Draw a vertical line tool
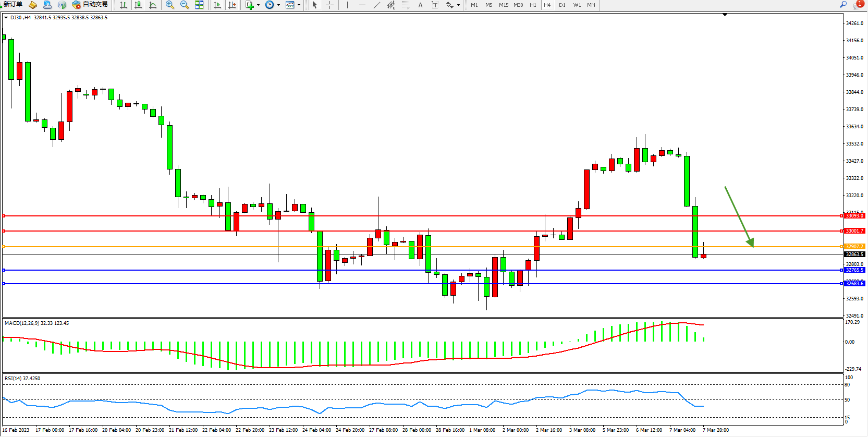 (x=347, y=5)
